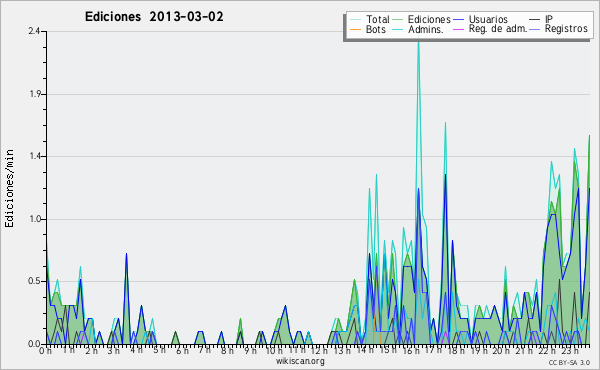600x370 pixels.
Task: Click the Reg. de adm. magenta line
Action: 458,29
